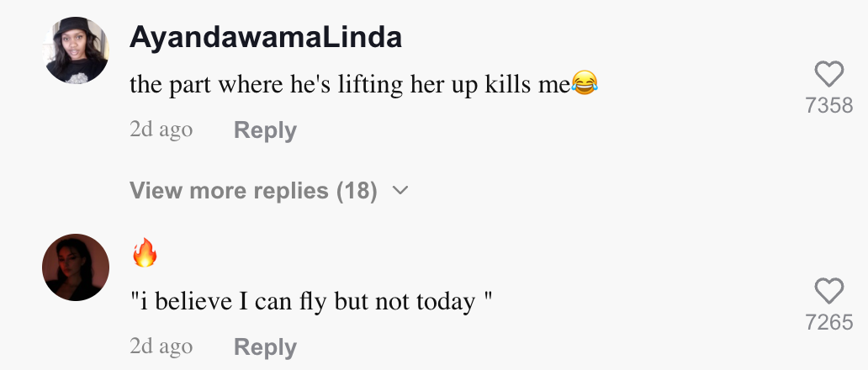868x370 pixels.
Task: Open AyandawamaLinda's profile picture
Action: [x=76, y=50]
